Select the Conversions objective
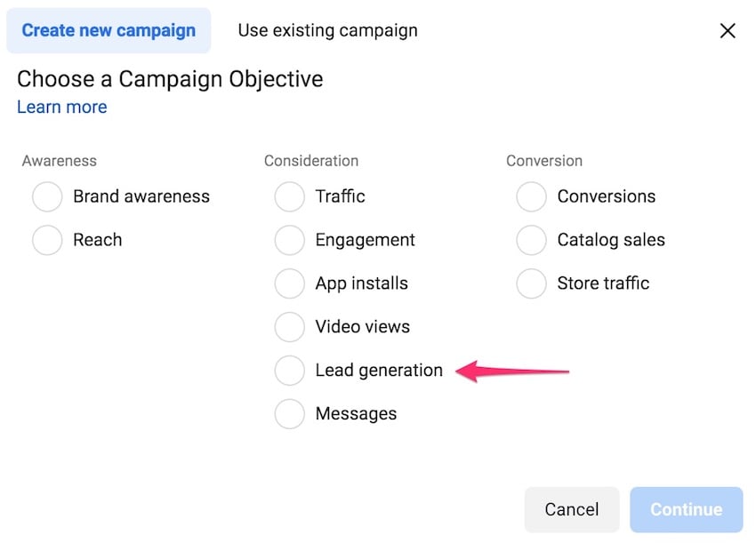 coord(531,196)
